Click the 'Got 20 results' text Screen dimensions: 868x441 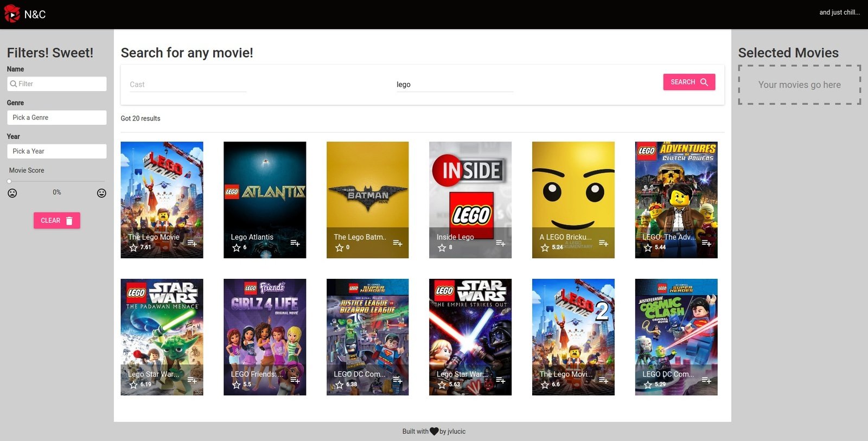pyautogui.click(x=141, y=118)
